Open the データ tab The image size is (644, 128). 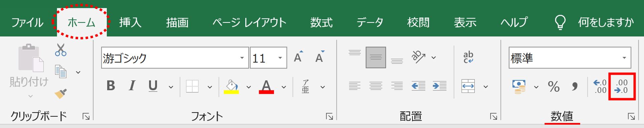coord(370,22)
